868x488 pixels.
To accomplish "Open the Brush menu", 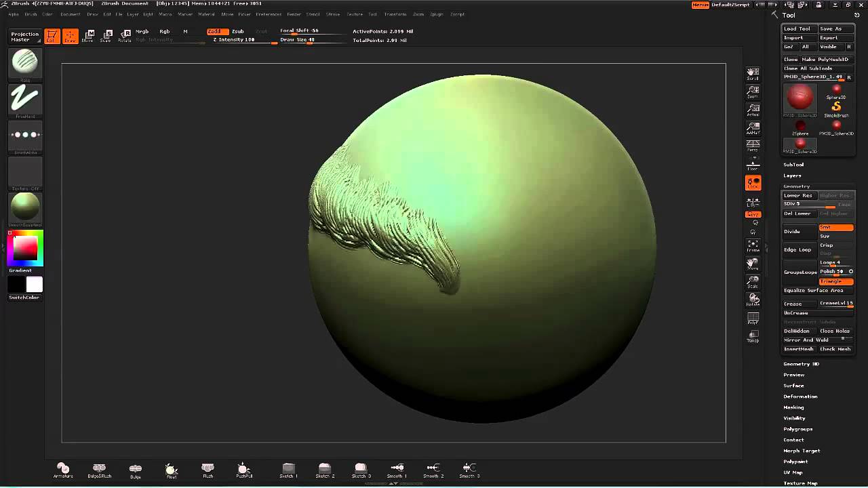I will (x=31, y=14).
